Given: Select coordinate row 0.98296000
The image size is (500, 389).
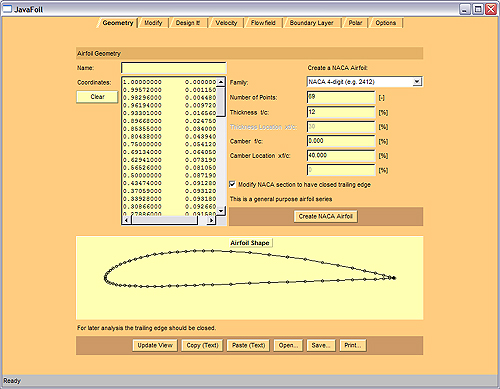Looking at the screenshot, I should [x=169, y=97].
